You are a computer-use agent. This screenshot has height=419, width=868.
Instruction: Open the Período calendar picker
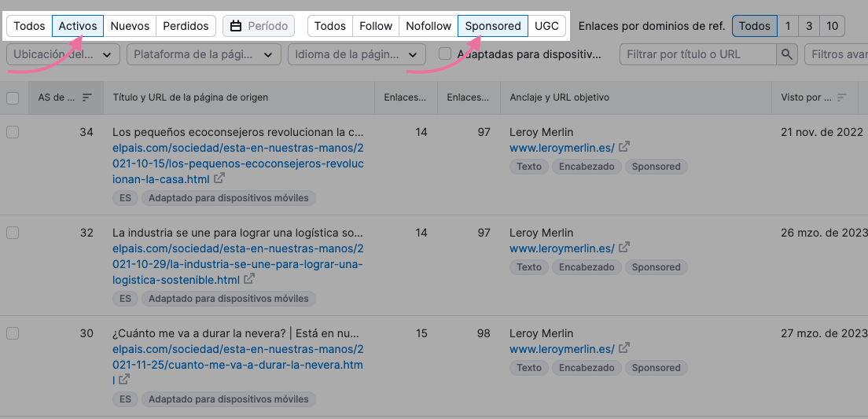(x=259, y=26)
